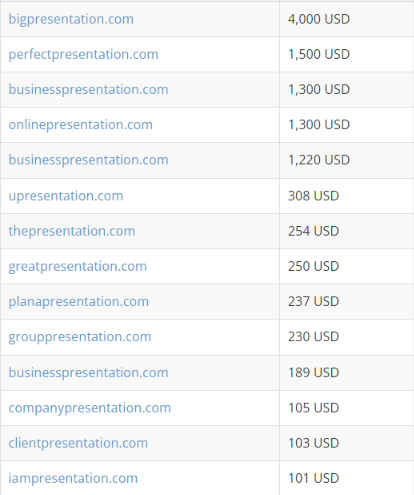Click the 4,000 USD price cell
Screen dimensions: 414x495
click(x=347, y=19)
